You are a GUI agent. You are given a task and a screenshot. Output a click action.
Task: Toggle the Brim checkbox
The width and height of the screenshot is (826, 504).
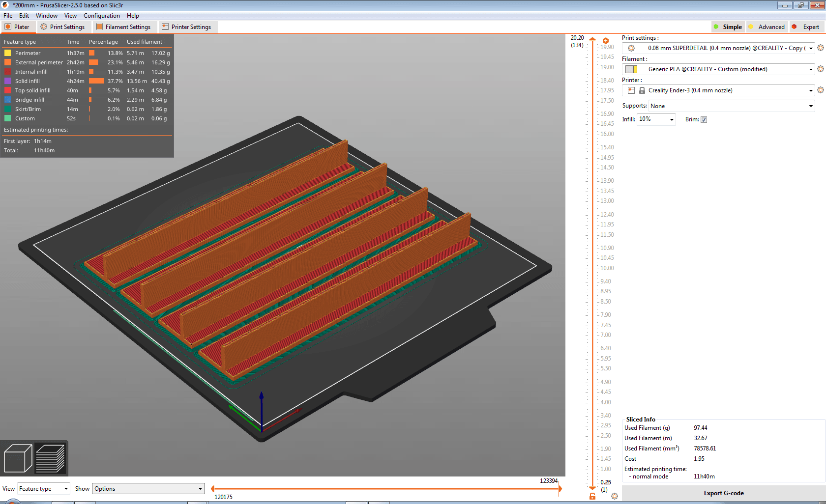tap(704, 120)
